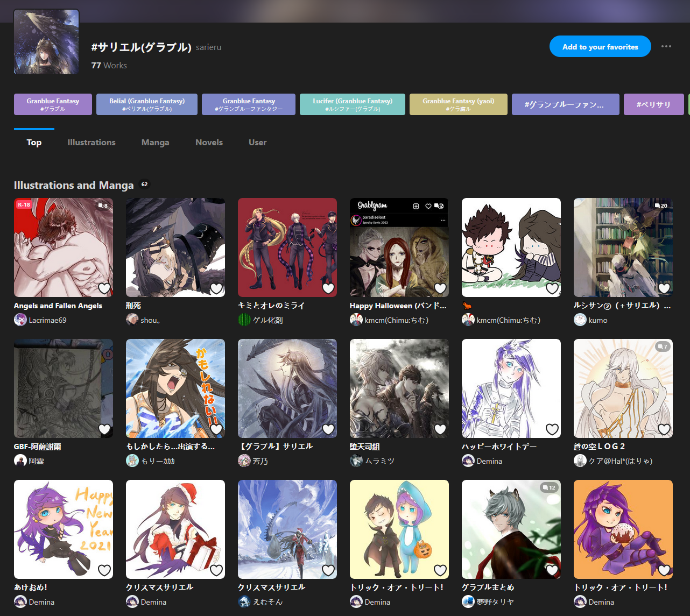Toggle heart on 【グラブル】サリエル artwork
The width and height of the screenshot is (690, 616).
coord(328,429)
